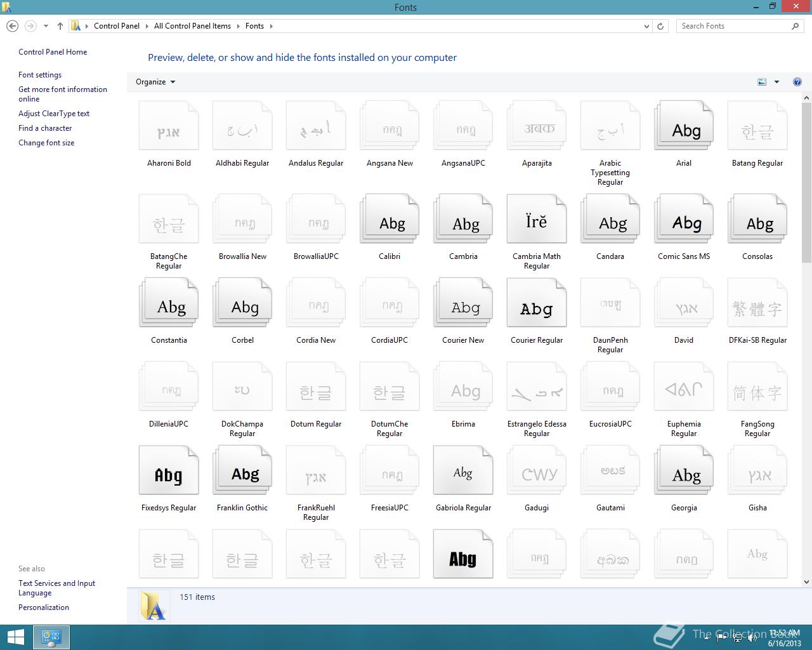
Task: Go up one level with up arrow
Action: 60,26
